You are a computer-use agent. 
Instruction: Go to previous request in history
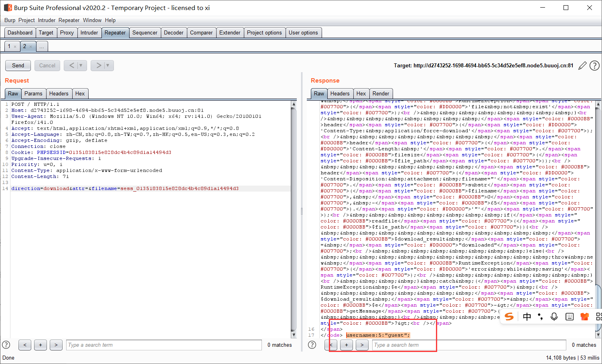pos(71,65)
